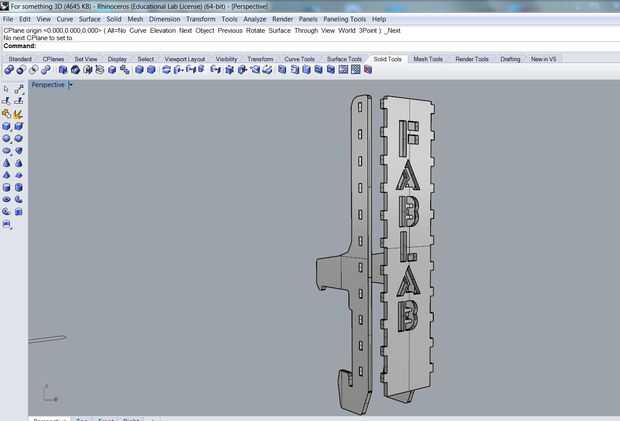Select the Tube tool
620x421 pixels.
(19, 187)
